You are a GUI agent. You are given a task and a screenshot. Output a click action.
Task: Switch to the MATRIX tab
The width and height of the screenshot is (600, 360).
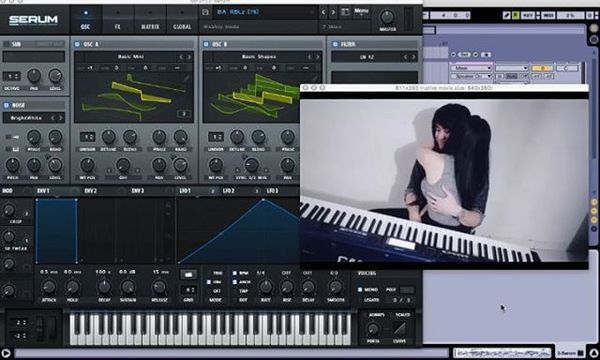[x=150, y=20]
